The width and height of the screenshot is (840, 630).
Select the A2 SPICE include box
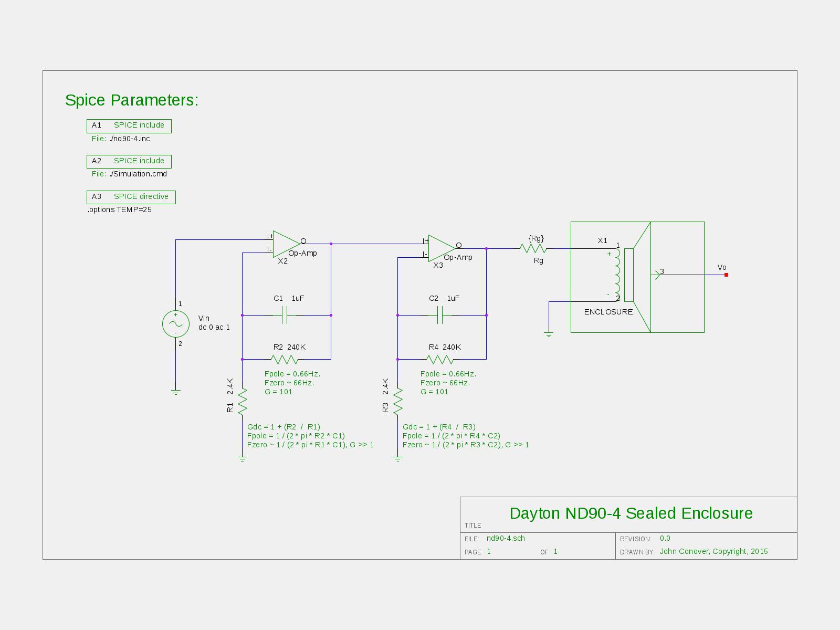[x=129, y=161]
